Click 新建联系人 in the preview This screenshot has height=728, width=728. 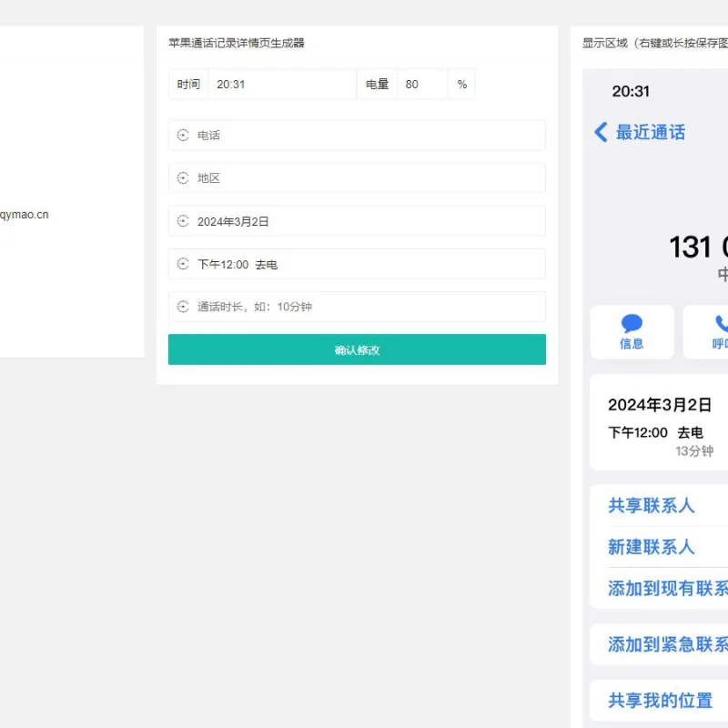point(651,547)
